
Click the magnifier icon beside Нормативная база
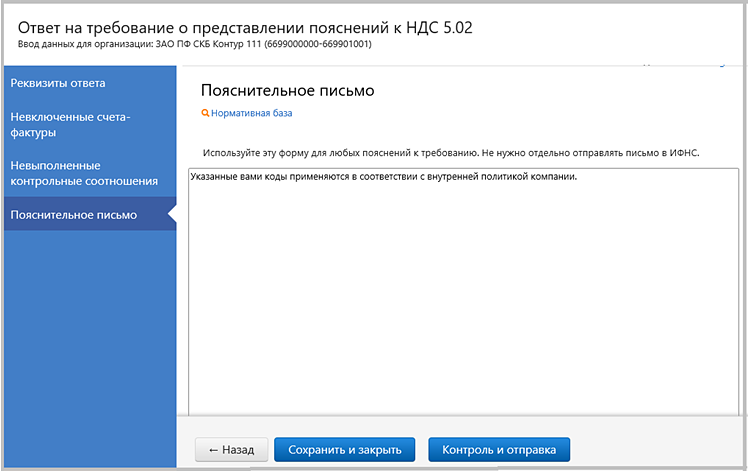[x=205, y=114]
